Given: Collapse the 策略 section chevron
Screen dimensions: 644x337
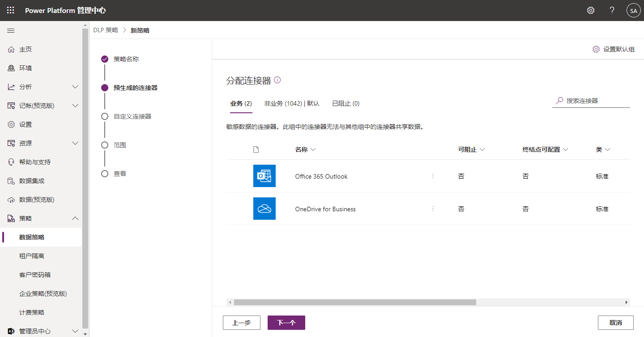Looking at the screenshot, I should pos(75,218).
